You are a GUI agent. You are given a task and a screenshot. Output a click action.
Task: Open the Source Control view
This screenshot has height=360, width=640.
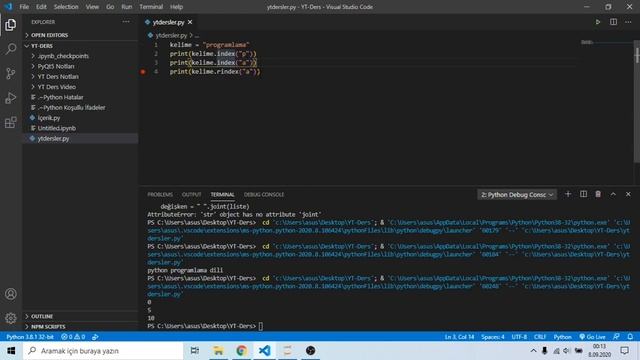pos(11,73)
